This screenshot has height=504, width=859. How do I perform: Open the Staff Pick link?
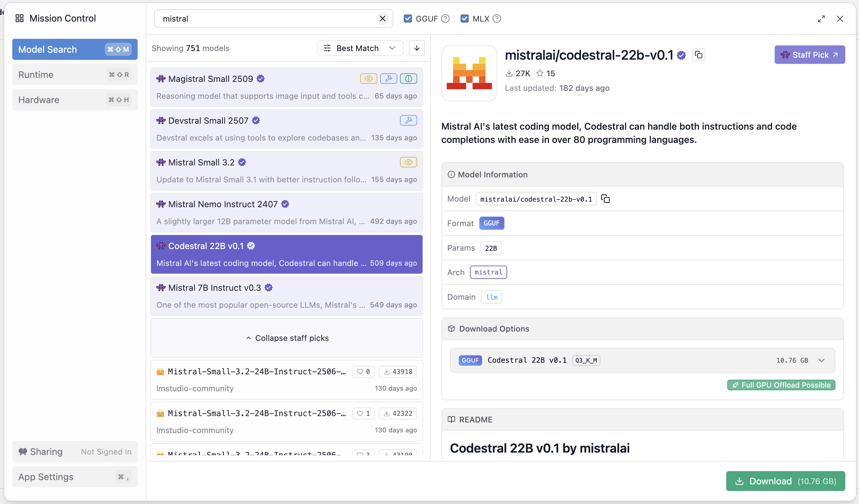(809, 55)
